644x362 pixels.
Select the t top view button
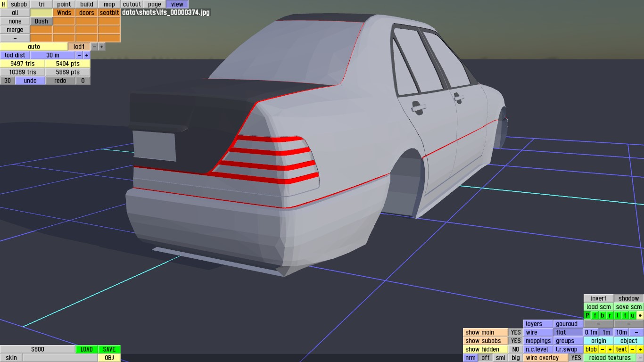[625, 315]
